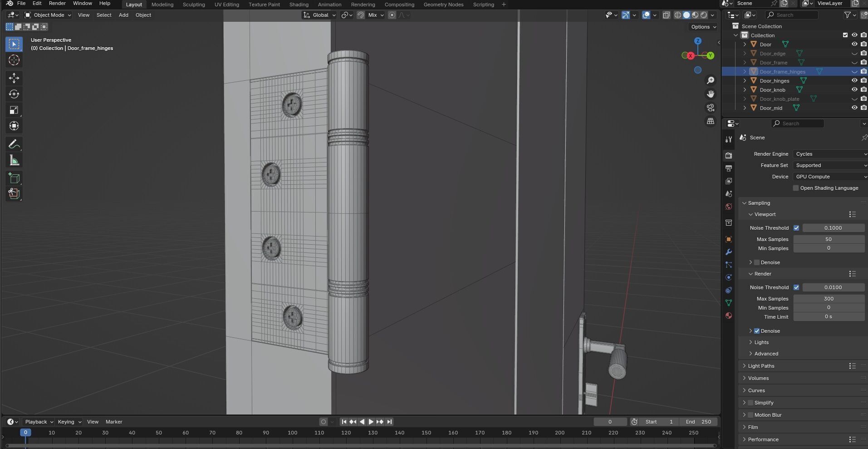Switch to the Modeling workspace tab
The width and height of the screenshot is (868, 449).
pyautogui.click(x=162, y=5)
